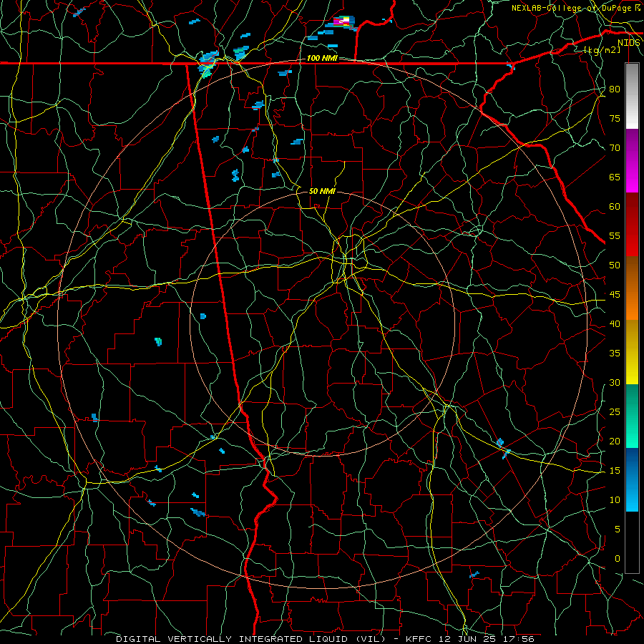Click the magenta segment of the color bar
644x644 pixels.
point(632,160)
